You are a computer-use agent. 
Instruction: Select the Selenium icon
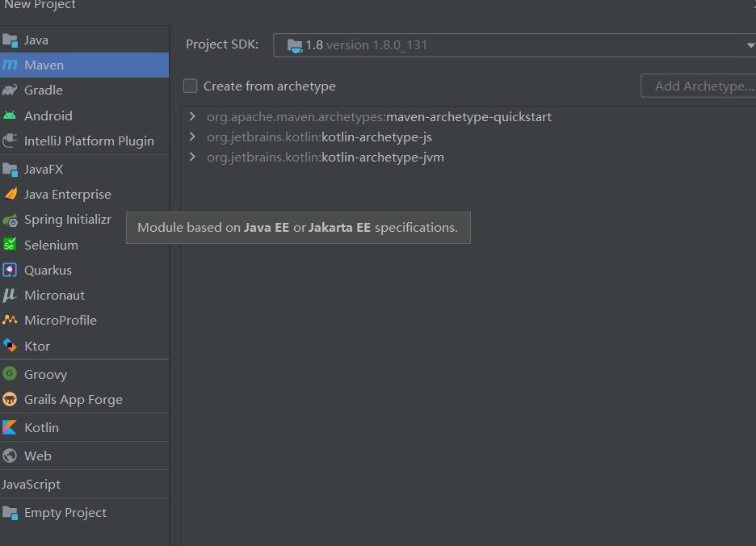[x=10, y=245]
